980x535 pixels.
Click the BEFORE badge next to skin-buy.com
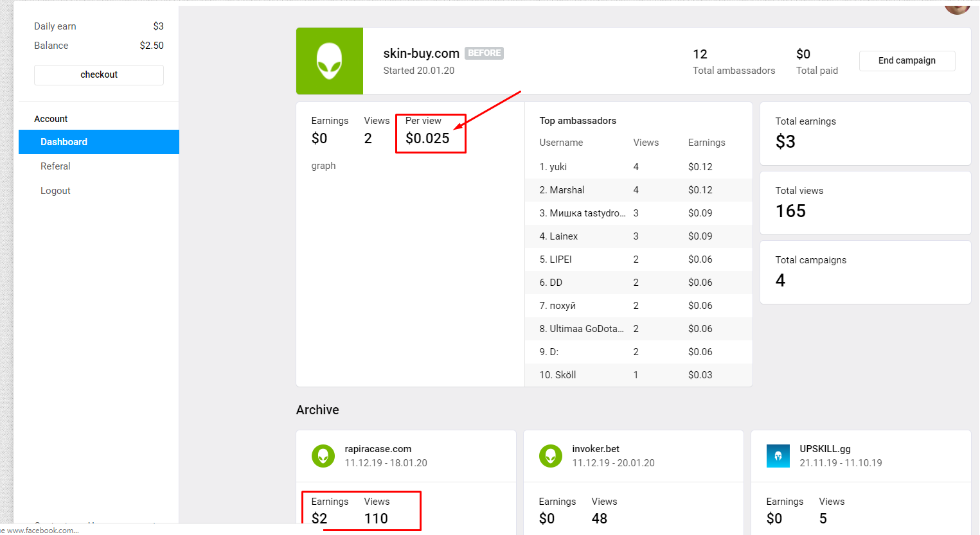[484, 53]
